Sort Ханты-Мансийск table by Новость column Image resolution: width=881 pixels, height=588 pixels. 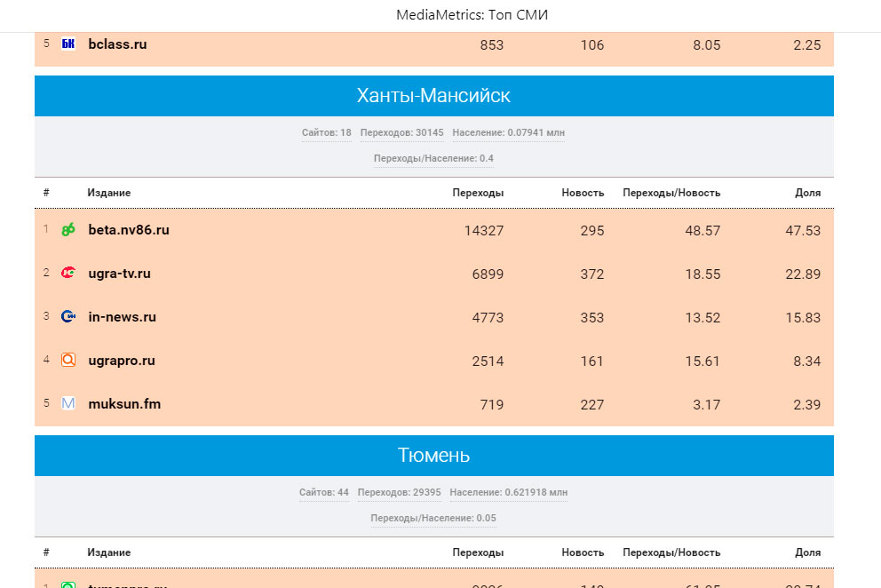(x=583, y=193)
